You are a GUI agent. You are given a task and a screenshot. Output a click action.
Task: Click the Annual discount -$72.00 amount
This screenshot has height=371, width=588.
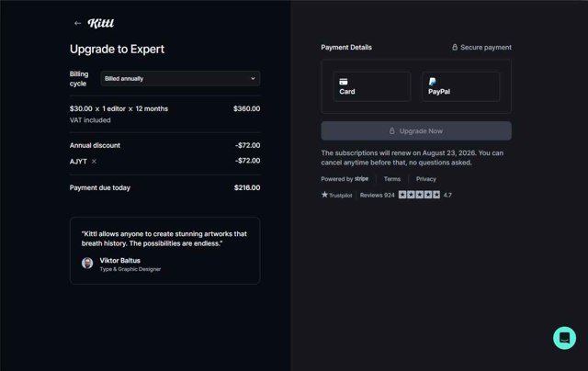tap(247, 145)
